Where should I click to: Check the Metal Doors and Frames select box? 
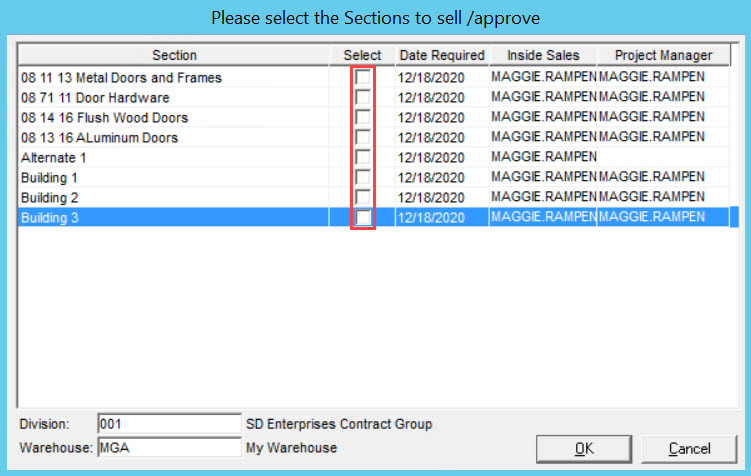pos(363,77)
